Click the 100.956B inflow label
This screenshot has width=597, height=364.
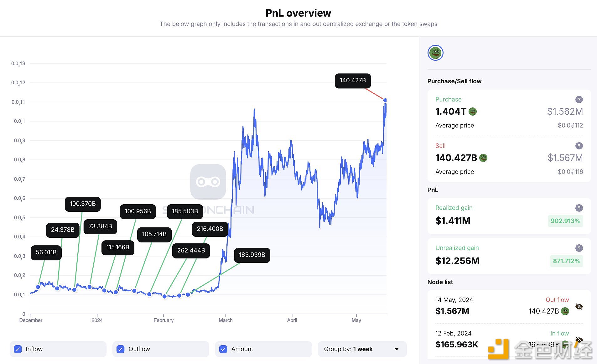(x=138, y=211)
